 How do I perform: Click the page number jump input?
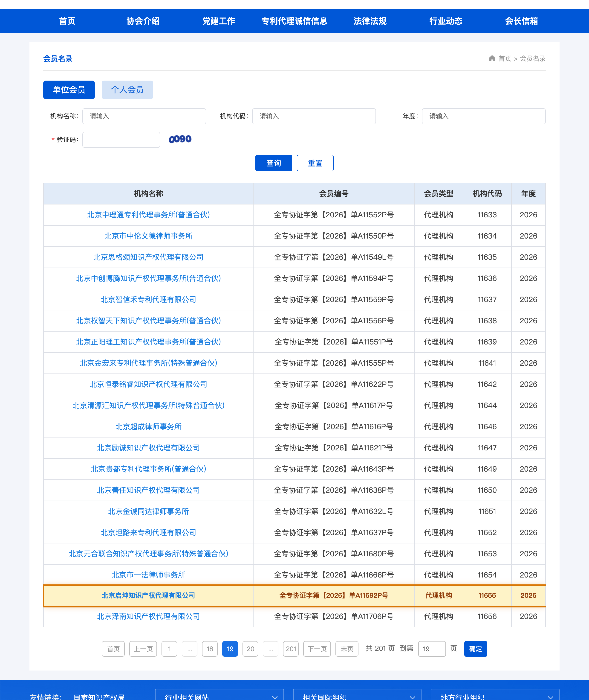(432, 649)
